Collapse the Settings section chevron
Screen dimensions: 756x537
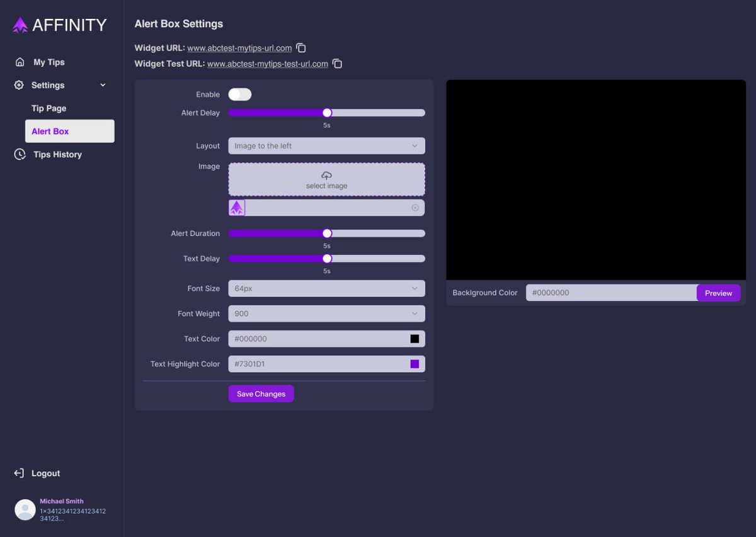coord(103,85)
